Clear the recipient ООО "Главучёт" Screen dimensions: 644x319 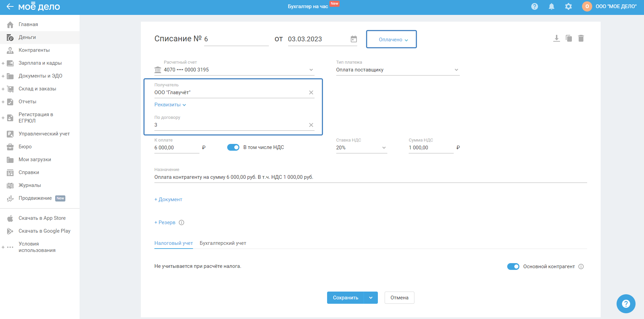click(311, 92)
